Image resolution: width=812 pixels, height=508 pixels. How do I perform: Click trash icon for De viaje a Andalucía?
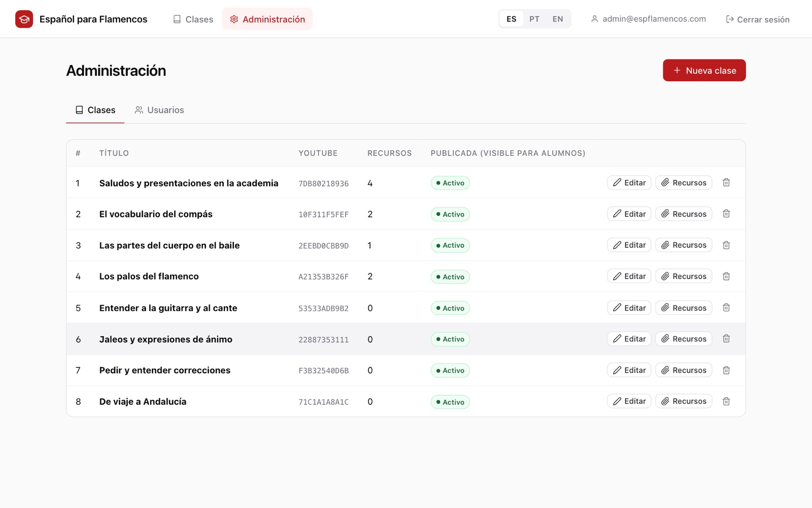(726, 401)
